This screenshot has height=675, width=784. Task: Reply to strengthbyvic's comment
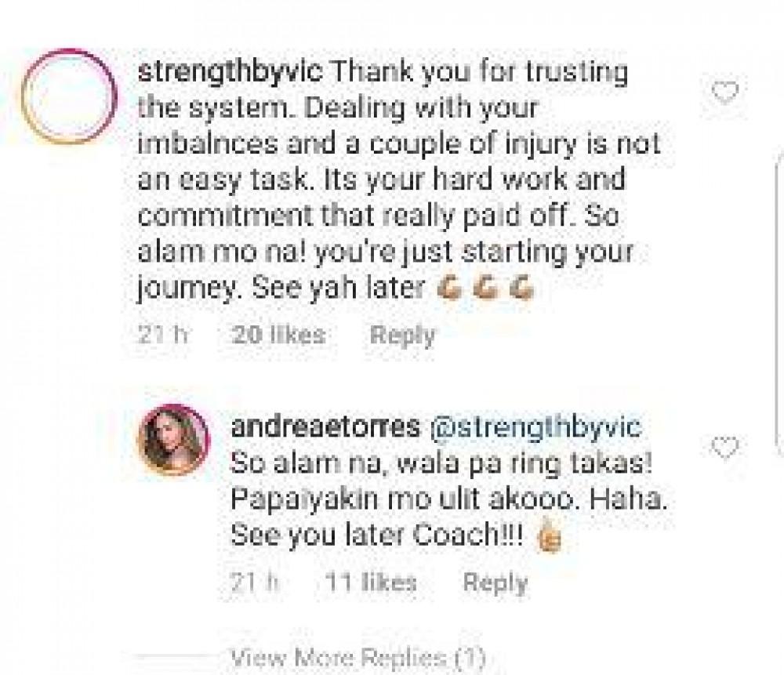(402, 335)
